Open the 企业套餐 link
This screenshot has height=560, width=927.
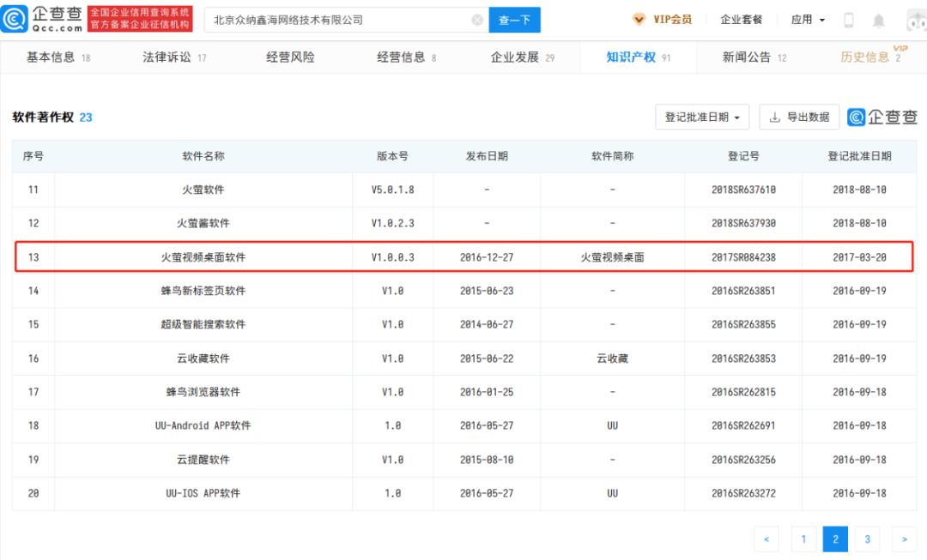(742, 19)
